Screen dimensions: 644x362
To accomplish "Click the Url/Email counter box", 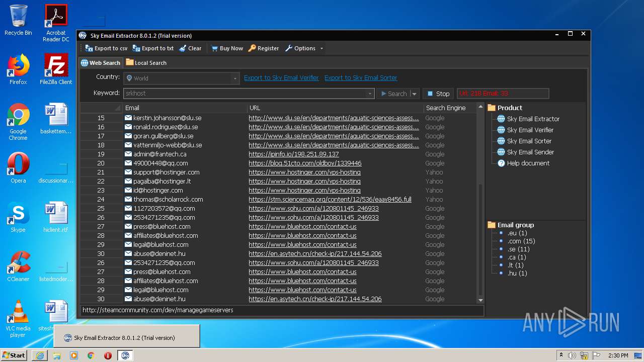I will (503, 94).
